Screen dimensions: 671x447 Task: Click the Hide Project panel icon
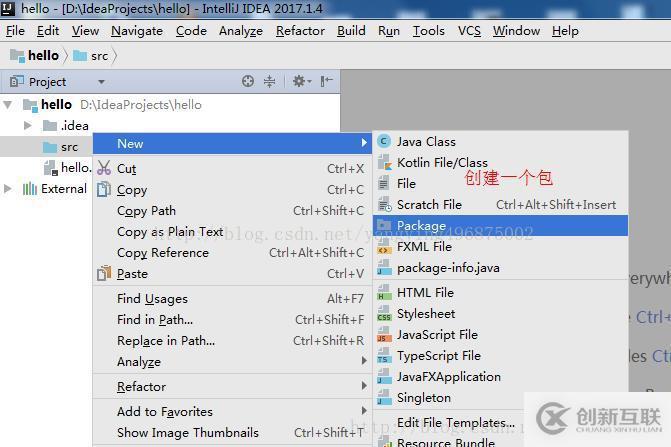coord(327,81)
